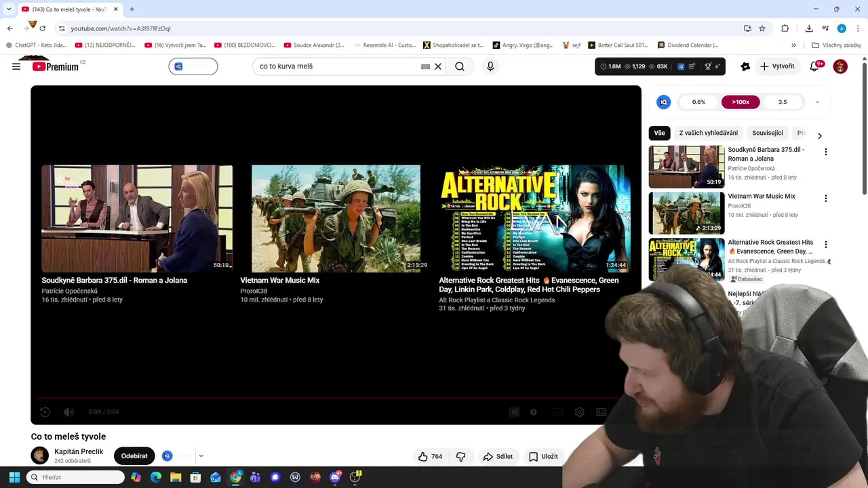Open the Vietnam War Music Mix sidebar thumbnail
The width and height of the screenshot is (868, 488).
tap(686, 213)
